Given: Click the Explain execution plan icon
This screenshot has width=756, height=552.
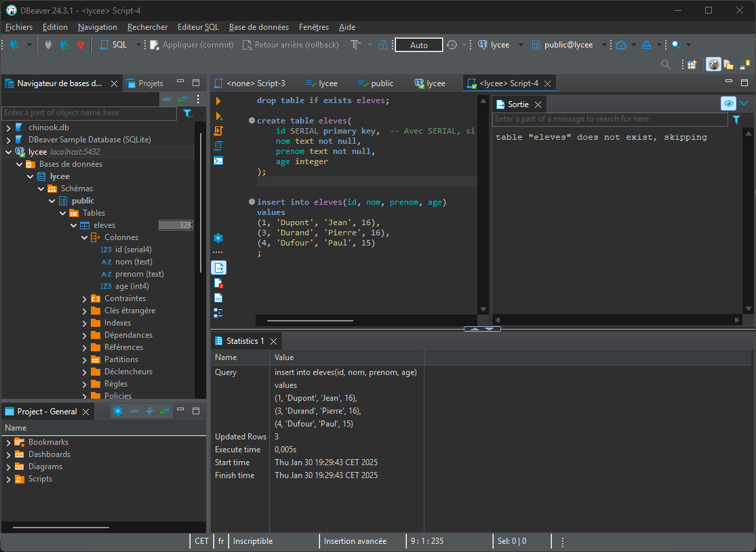Looking at the screenshot, I should click(x=218, y=146).
